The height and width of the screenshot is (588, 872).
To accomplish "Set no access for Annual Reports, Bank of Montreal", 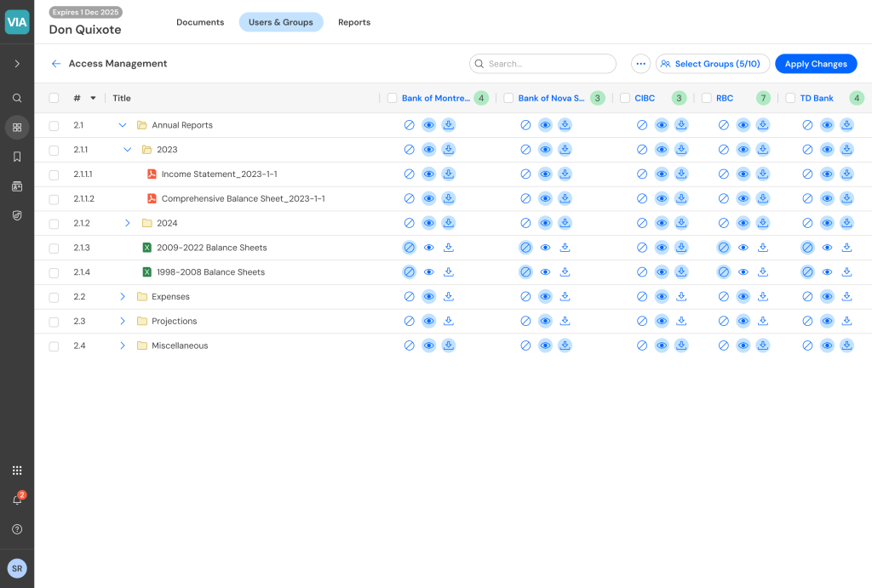I will pyautogui.click(x=410, y=125).
